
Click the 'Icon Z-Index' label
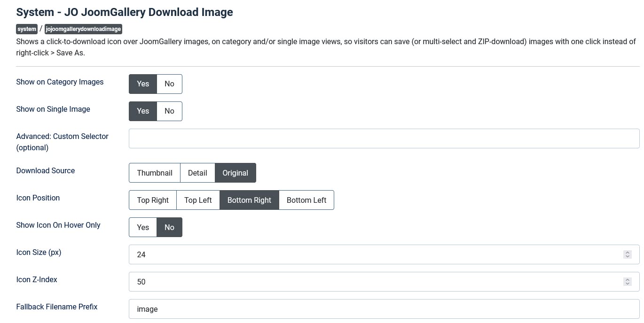[x=37, y=279]
